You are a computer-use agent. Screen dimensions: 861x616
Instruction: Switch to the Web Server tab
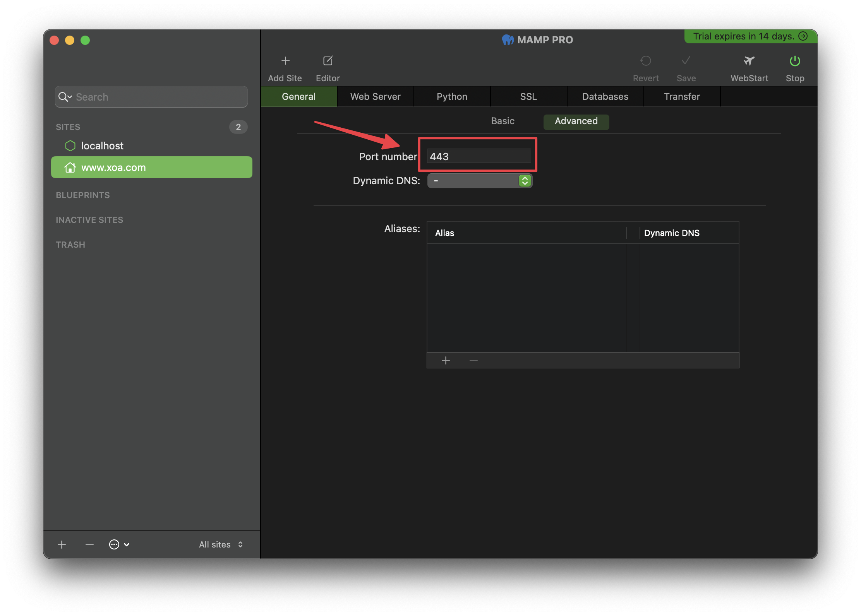(375, 97)
